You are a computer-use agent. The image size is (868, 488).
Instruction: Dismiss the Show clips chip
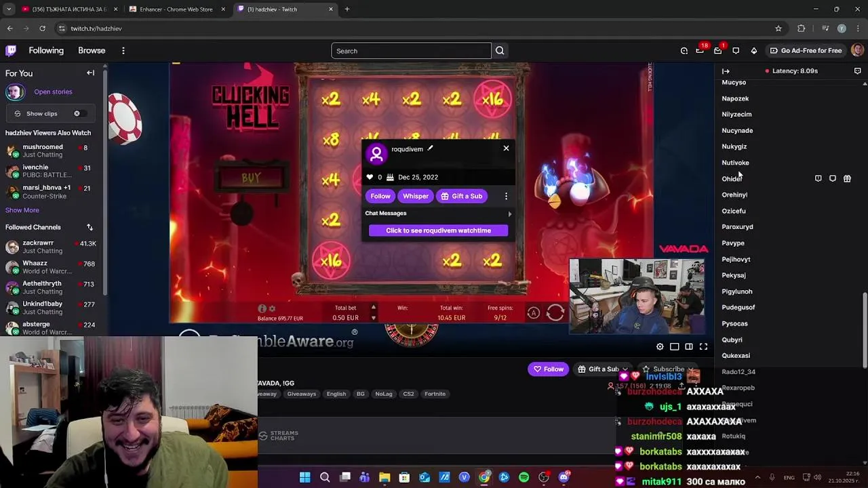(77, 113)
